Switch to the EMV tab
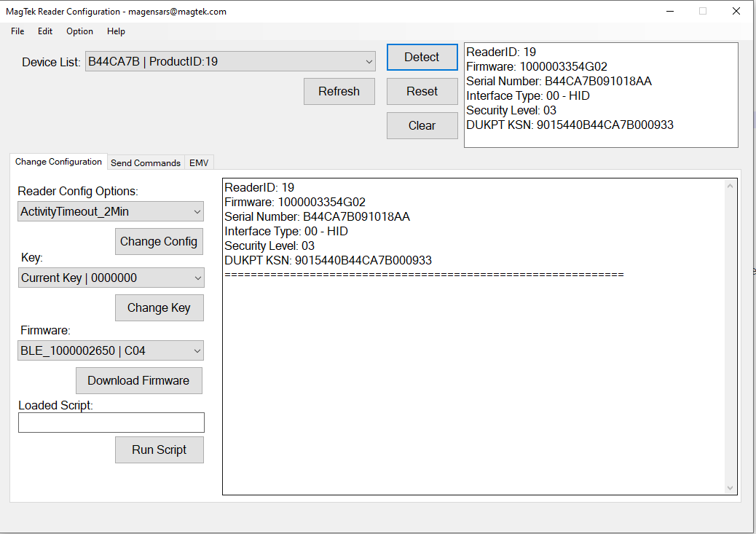Screen dimensions: 756x534 click(199, 162)
